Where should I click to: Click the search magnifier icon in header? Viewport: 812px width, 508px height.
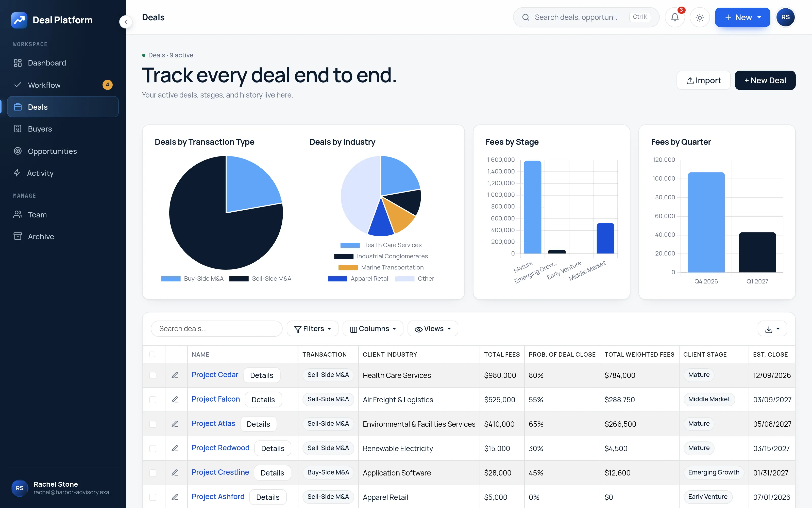pos(526,18)
